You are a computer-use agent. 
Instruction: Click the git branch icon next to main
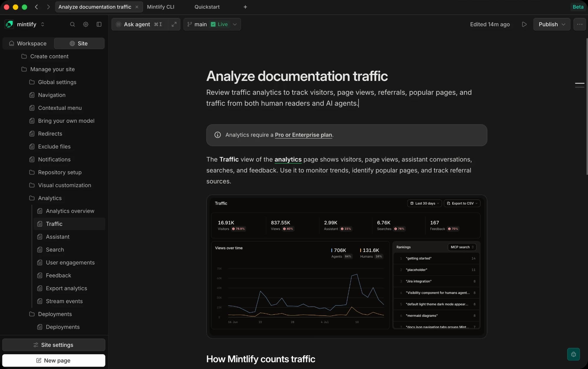point(190,25)
